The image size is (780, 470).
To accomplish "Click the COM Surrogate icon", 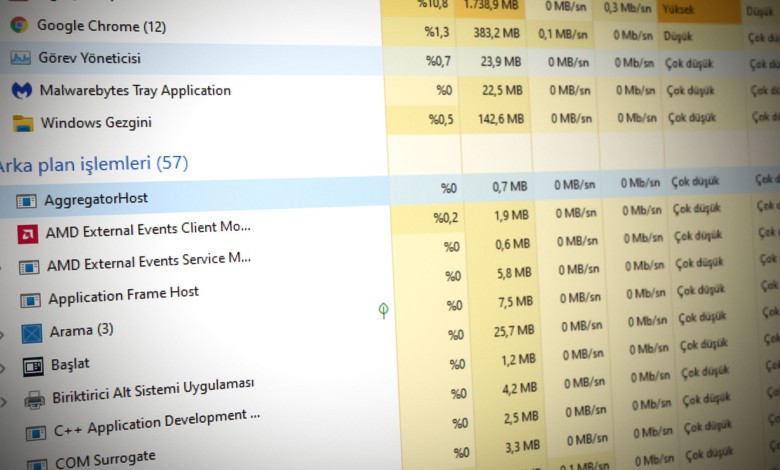I will click(37, 465).
